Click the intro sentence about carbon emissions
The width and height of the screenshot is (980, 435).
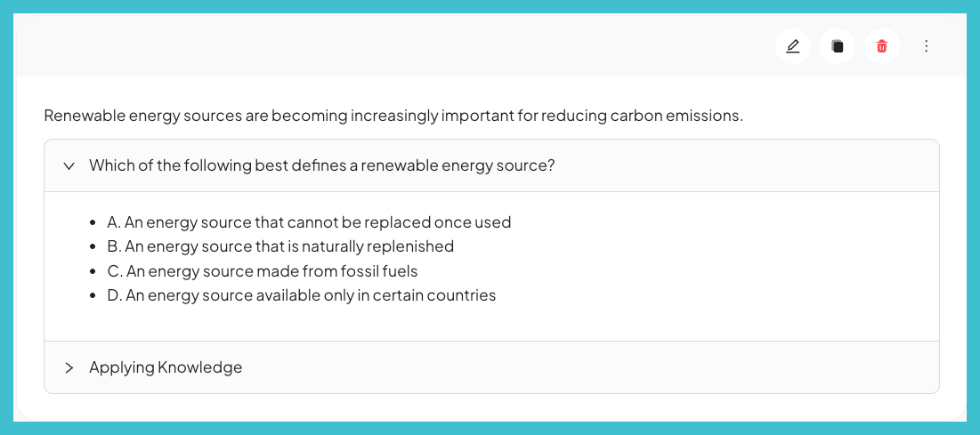click(393, 116)
